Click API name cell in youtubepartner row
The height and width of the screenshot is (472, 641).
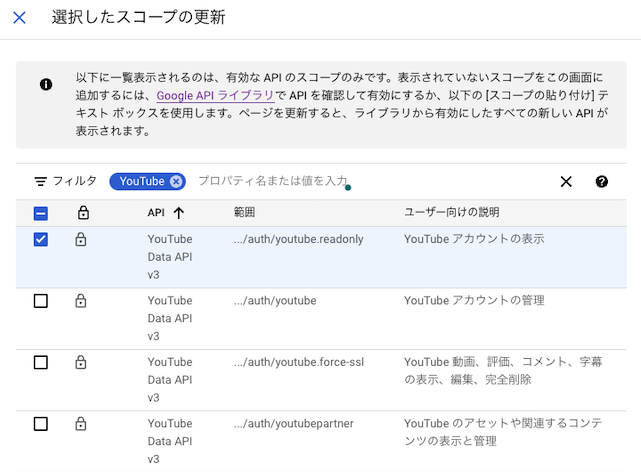click(170, 441)
